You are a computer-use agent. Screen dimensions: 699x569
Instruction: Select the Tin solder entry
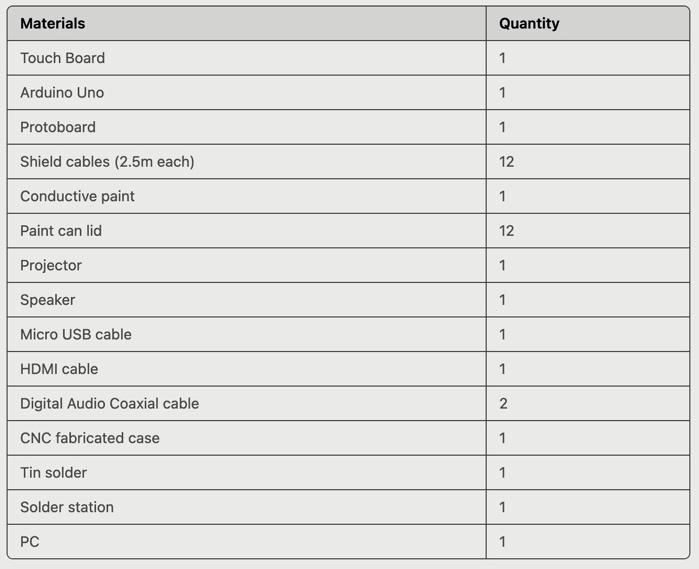click(53, 472)
